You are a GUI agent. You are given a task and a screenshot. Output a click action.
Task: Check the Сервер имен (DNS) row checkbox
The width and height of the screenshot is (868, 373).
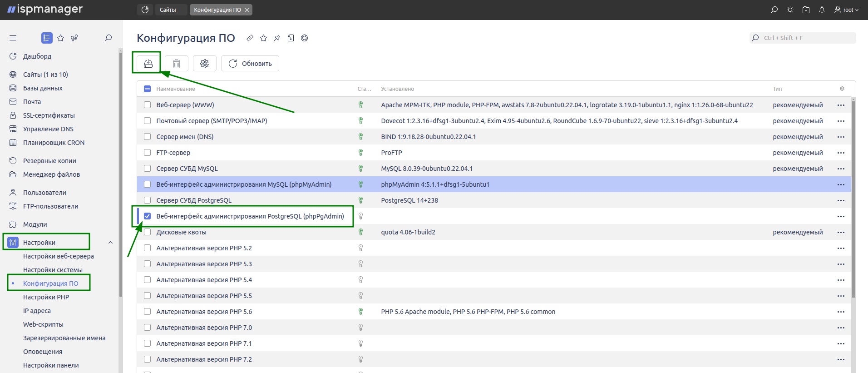[x=147, y=137]
